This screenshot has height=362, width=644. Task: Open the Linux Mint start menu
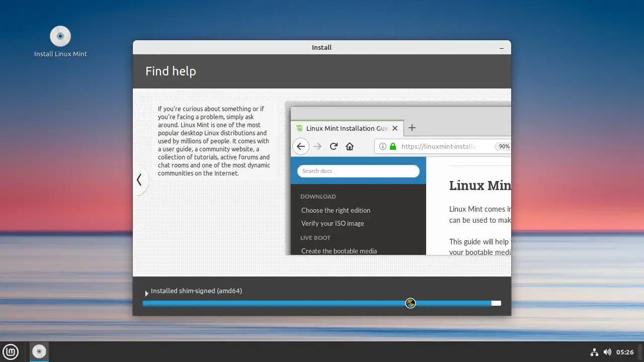[x=11, y=352]
